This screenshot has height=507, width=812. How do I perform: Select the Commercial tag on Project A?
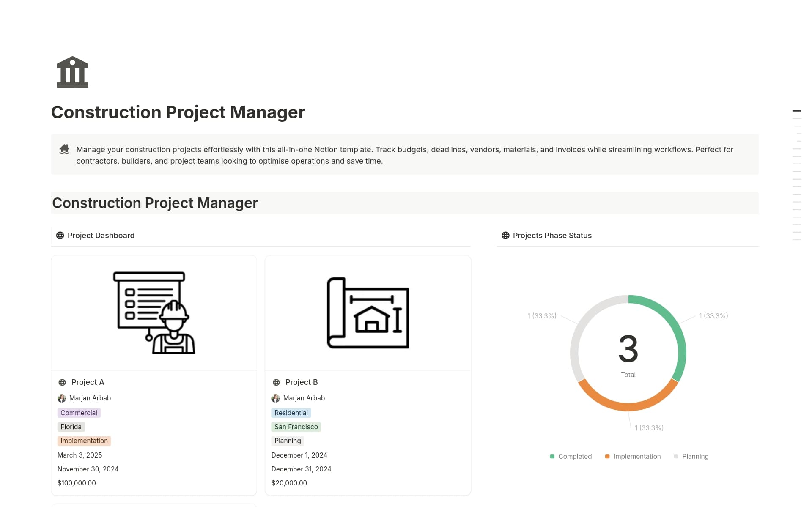tap(79, 413)
